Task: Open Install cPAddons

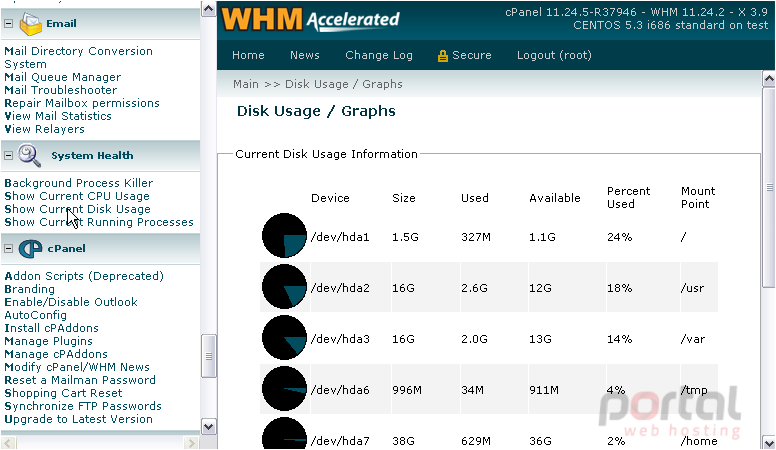Action: [51, 328]
